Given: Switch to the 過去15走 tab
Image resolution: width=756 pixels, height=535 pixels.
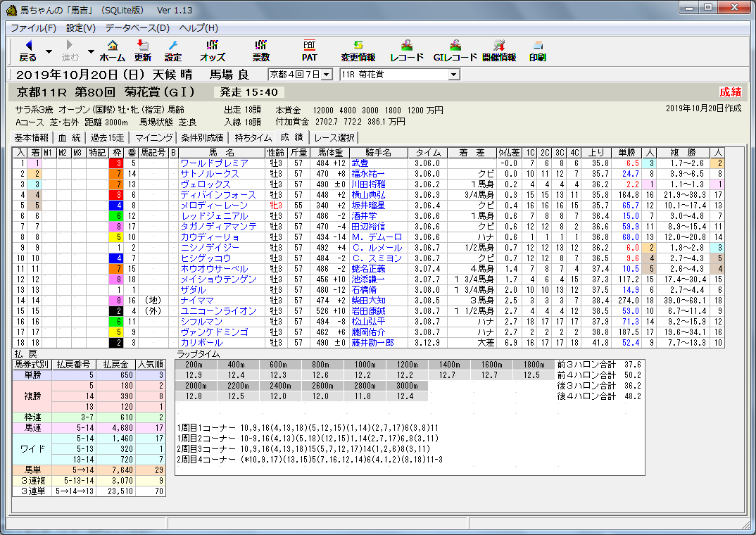Looking at the screenshot, I should pos(107,138).
